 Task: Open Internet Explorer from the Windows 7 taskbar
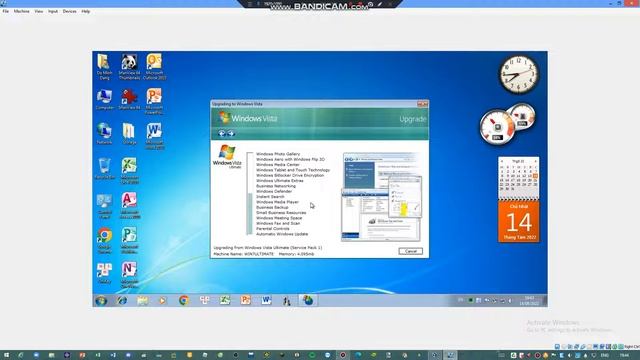coord(122,301)
